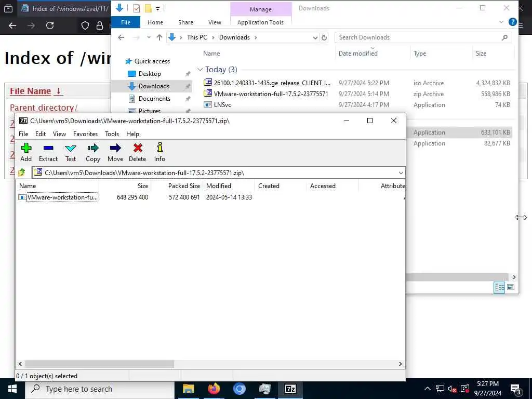
Task: Click the Add button in 7-Zip toolbar
Action: pyautogui.click(x=26, y=152)
